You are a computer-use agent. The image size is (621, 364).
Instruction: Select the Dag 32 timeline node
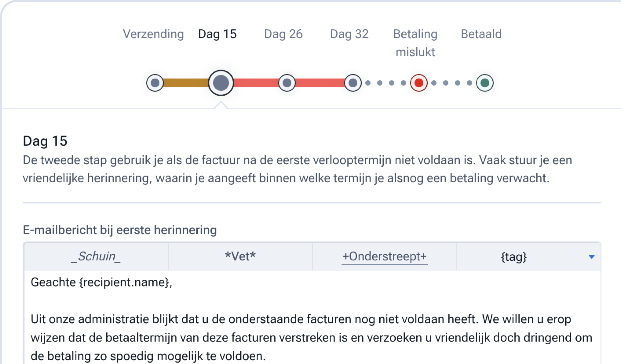[x=352, y=83]
